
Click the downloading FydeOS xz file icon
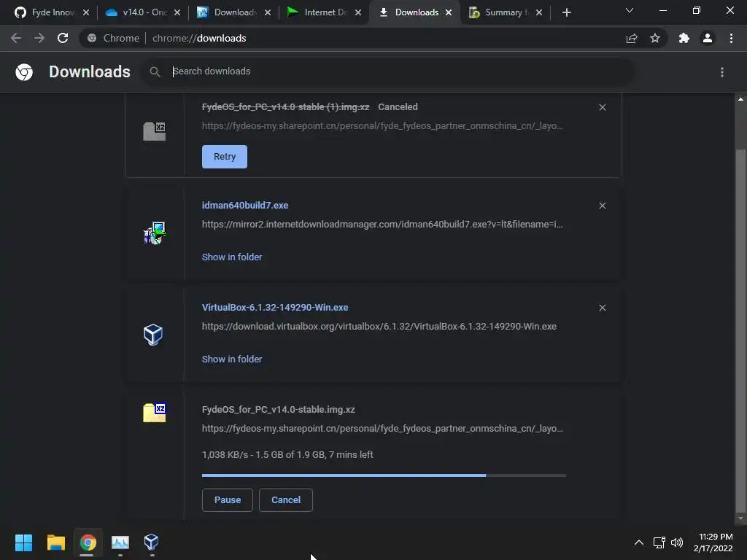tap(155, 413)
